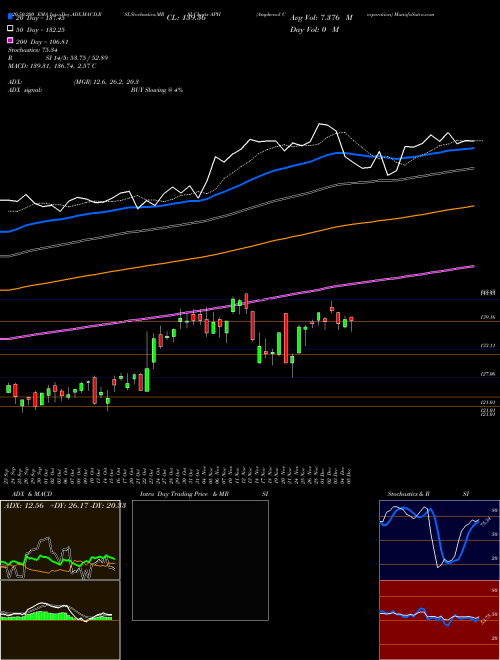Select the '200 Day = 106.81' legend text

pos(43,42)
